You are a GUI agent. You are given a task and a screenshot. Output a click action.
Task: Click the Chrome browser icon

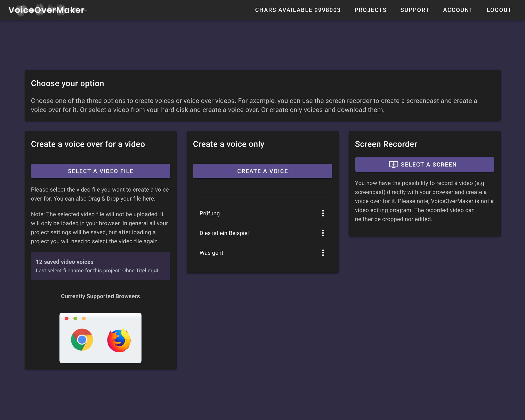[82, 340]
